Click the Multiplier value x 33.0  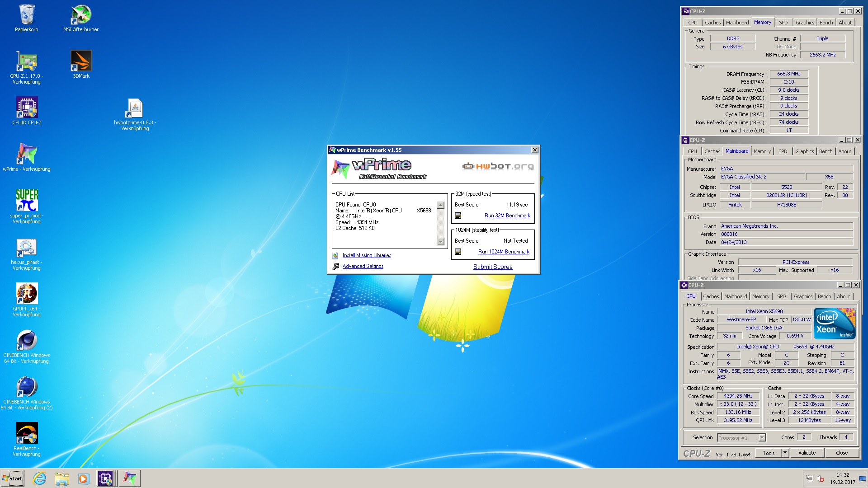pos(738,404)
